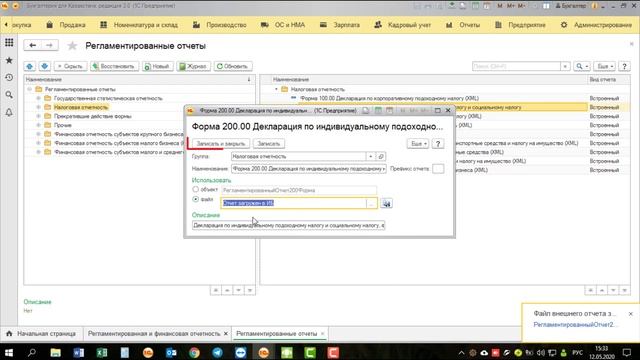640x360 pixels.
Task: Move item up with blue arrow
Action: tap(30, 66)
